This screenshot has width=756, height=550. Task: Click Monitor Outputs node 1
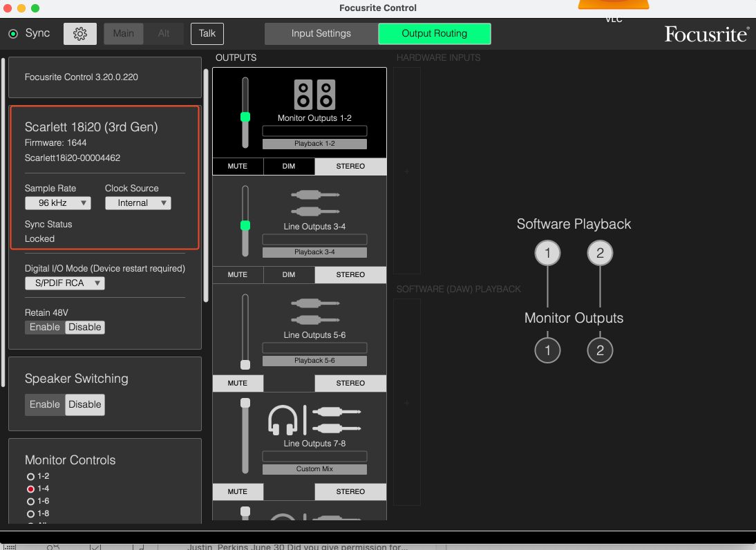(547, 350)
